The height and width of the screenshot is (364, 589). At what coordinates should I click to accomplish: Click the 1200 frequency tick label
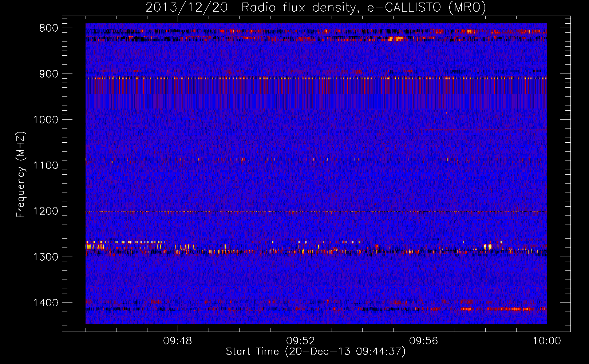tap(46, 211)
